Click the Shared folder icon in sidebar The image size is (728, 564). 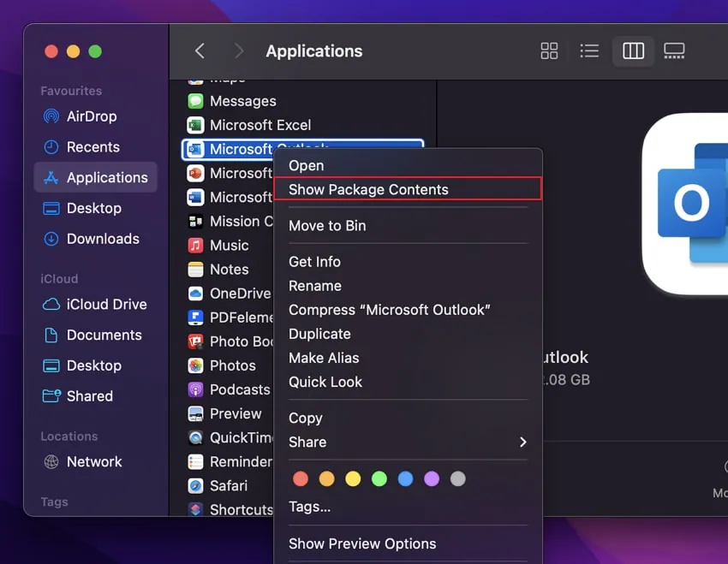pyautogui.click(x=51, y=395)
